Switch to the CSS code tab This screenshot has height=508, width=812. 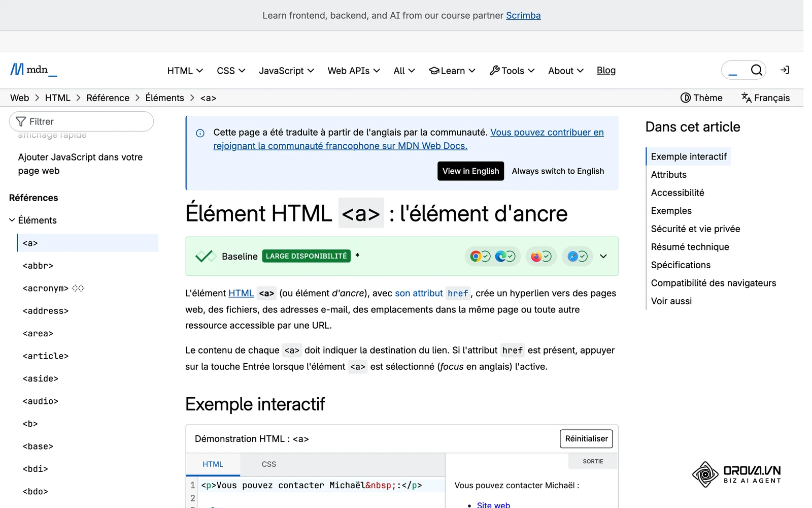click(x=269, y=464)
